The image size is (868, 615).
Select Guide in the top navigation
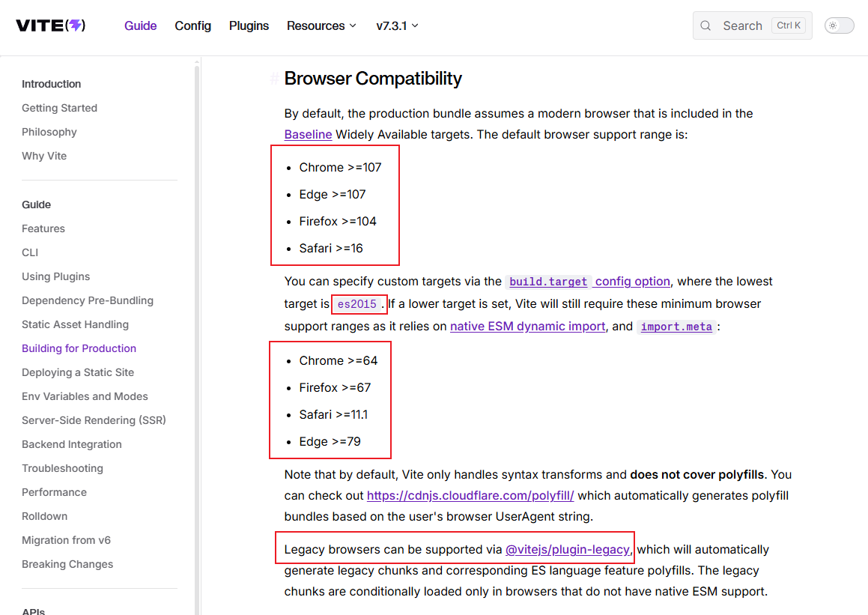(140, 25)
